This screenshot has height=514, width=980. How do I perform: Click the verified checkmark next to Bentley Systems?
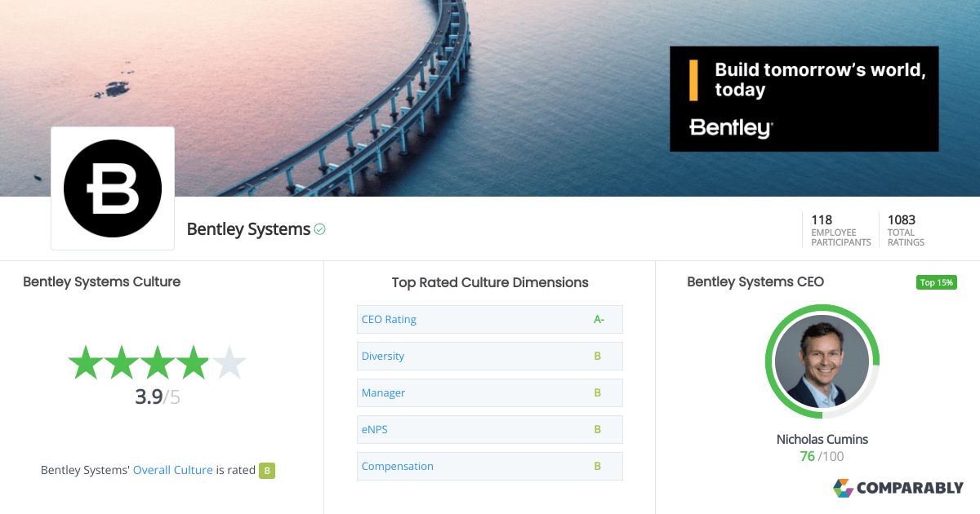click(x=319, y=229)
